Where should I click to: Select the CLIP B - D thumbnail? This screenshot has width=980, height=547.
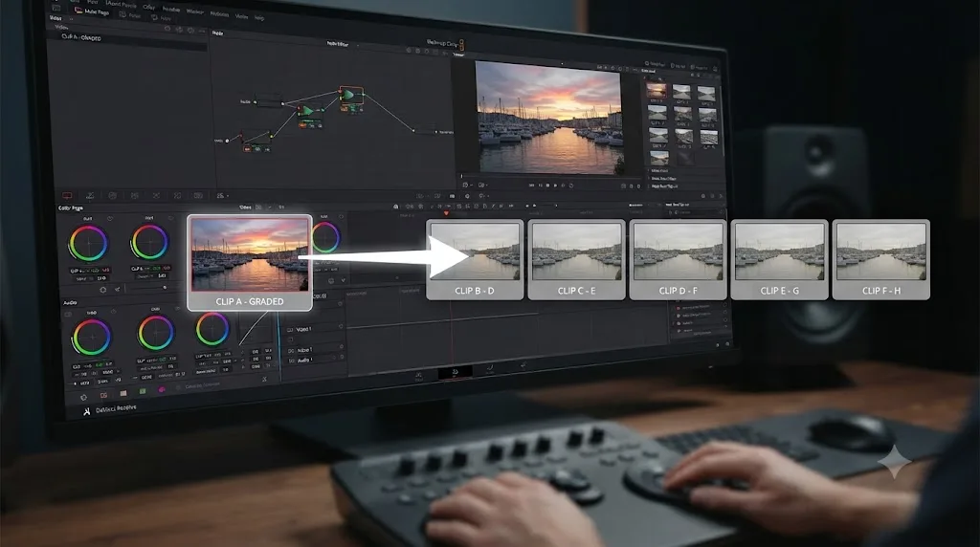(475, 259)
